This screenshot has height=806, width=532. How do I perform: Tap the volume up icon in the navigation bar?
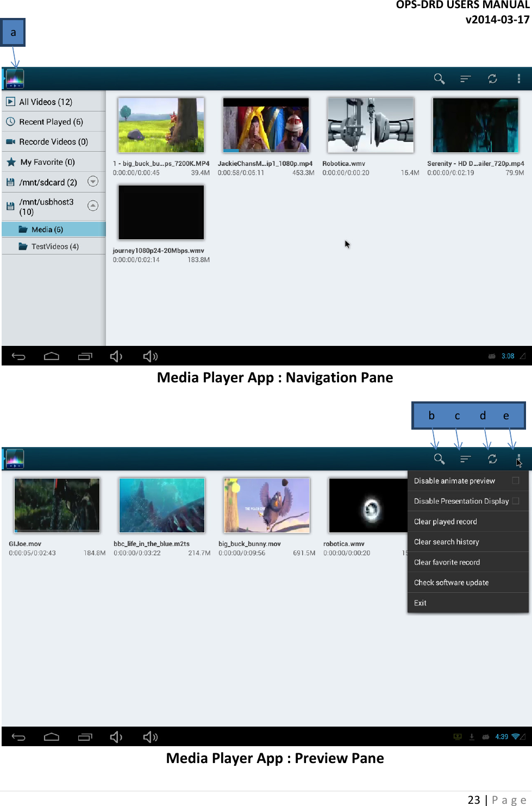pos(150,356)
